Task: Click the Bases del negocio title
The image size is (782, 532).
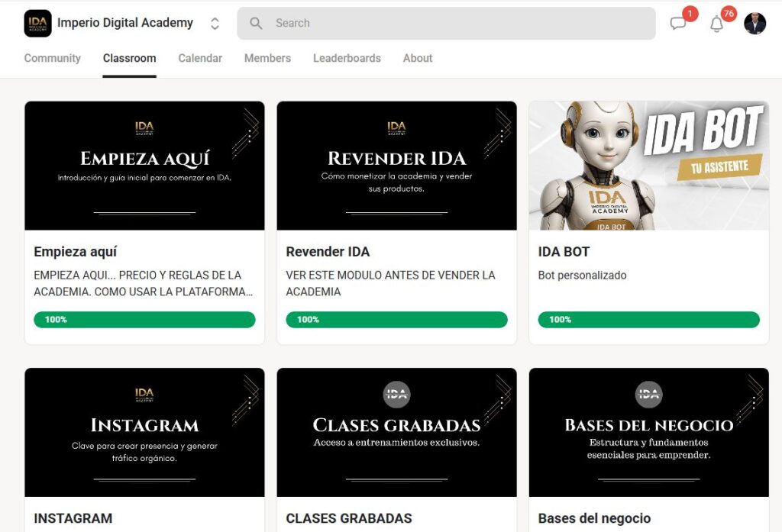Action: pos(594,518)
